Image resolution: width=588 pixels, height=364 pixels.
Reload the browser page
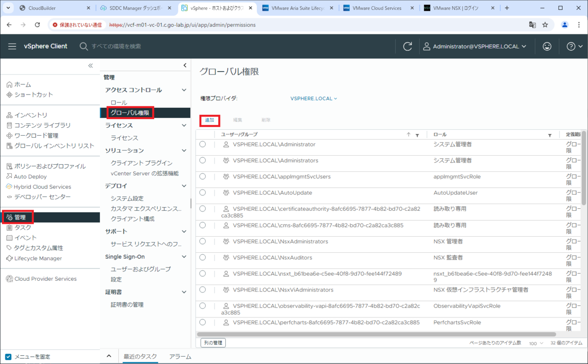tap(37, 24)
